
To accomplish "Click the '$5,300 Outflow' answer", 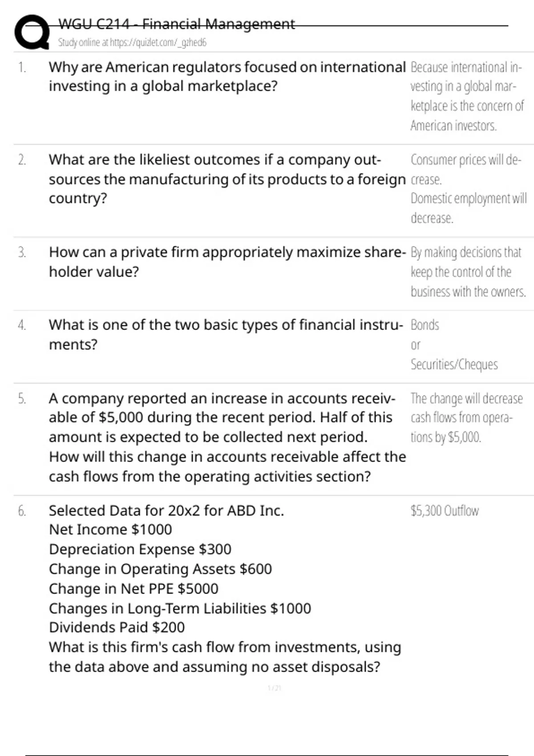I will (445, 511).
